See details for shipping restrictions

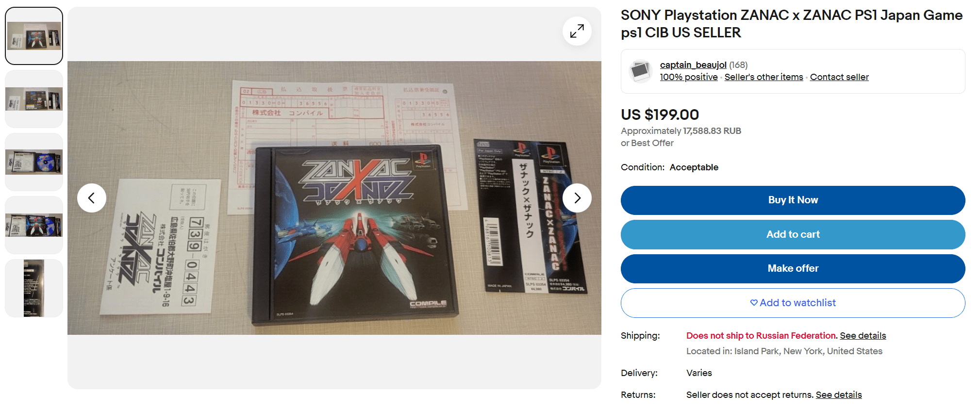click(863, 336)
